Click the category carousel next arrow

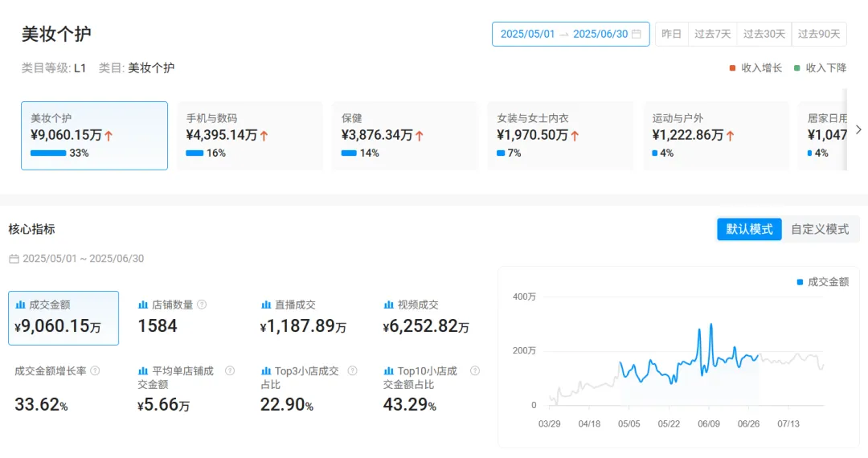click(858, 129)
